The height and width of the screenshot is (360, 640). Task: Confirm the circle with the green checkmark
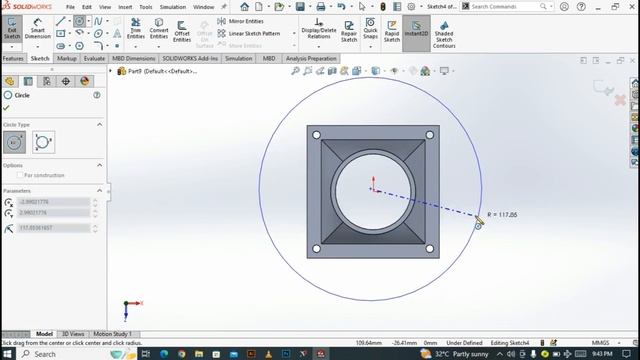click(x=6, y=108)
